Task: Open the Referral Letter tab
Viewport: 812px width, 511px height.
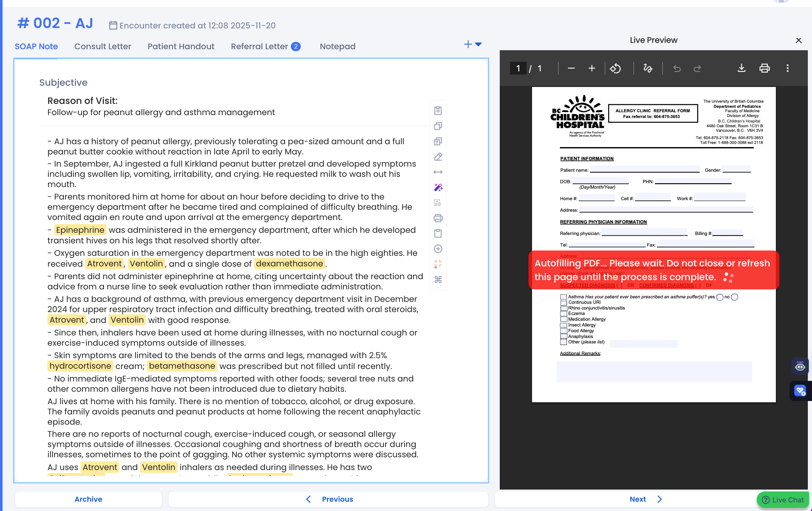Action: click(x=259, y=46)
